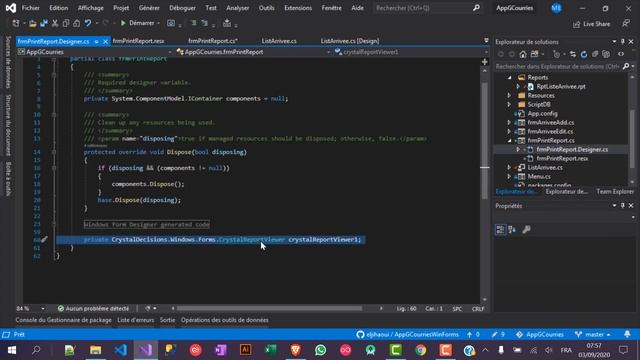Open Google Chrome from the taskbar
640x360 pixels.
[421, 350]
